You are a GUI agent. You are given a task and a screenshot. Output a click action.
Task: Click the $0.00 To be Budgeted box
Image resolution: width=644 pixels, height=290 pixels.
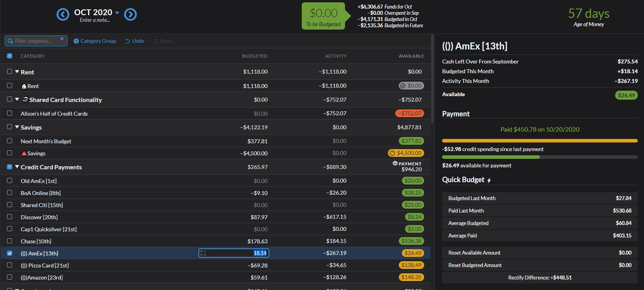click(x=324, y=16)
